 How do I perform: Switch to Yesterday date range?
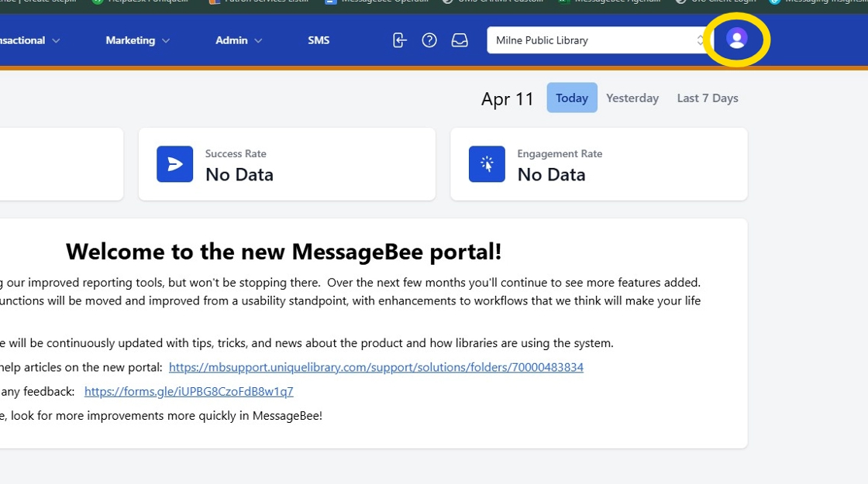point(632,98)
